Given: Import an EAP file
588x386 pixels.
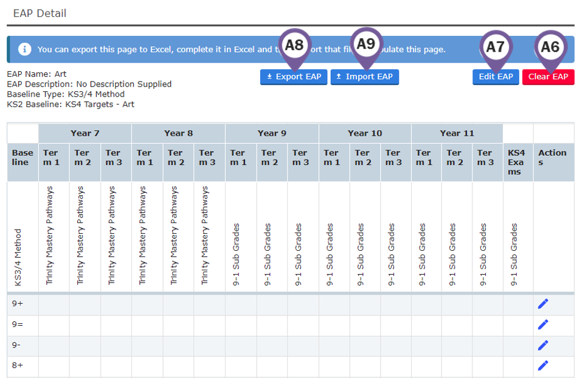Looking at the screenshot, I should [364, 77].
